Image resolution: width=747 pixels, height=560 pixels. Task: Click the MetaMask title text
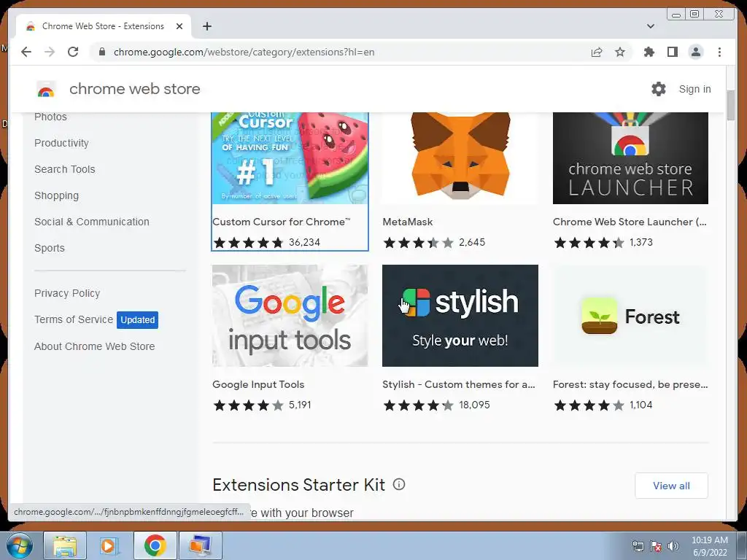(408, 222)
